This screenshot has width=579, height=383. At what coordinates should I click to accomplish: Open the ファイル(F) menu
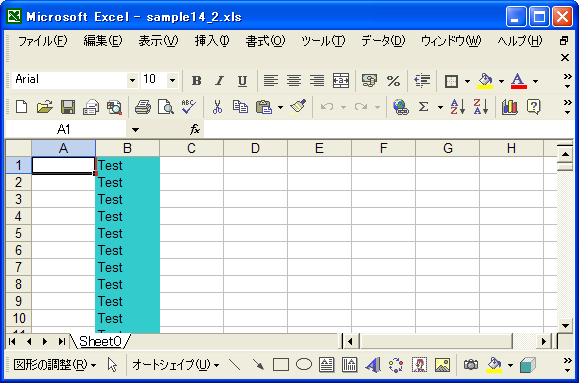pyautogui.click(x=43, y=41)
